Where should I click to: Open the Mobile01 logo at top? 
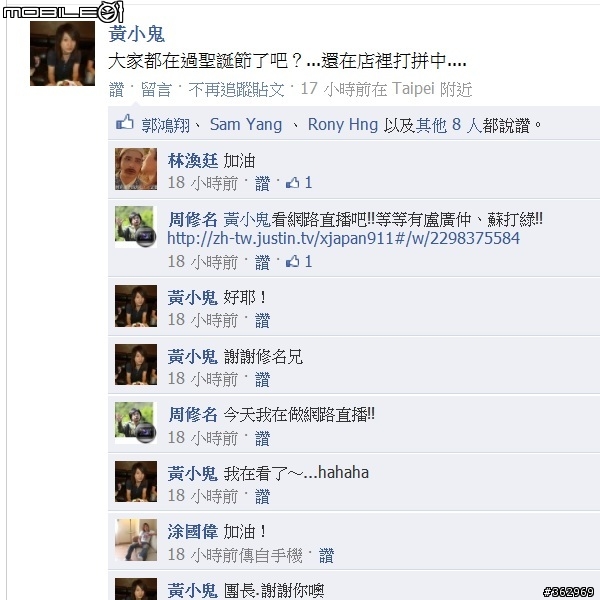click(x=63, y=12)
